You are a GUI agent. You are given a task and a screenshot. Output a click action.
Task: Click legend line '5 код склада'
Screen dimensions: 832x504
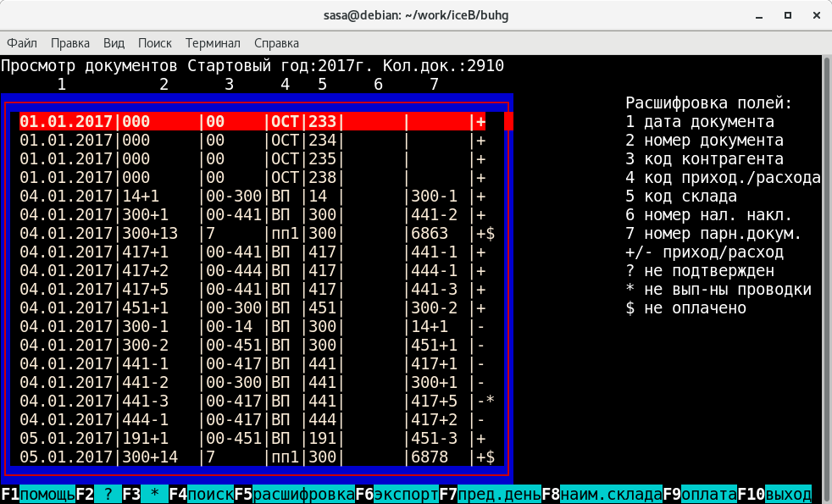pyautogui.click(x=681, y=196)
